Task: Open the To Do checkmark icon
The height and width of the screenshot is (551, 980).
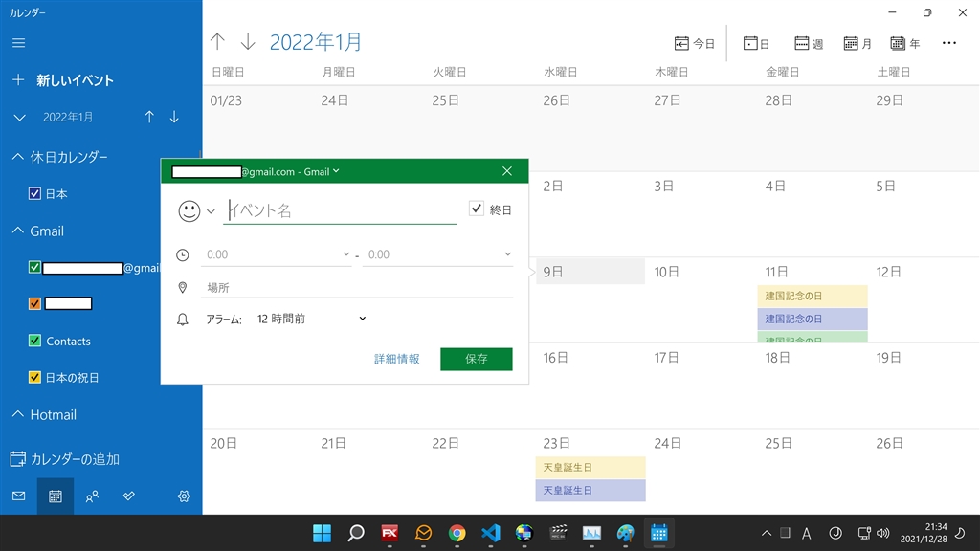Action: click(x=129, y=496)
